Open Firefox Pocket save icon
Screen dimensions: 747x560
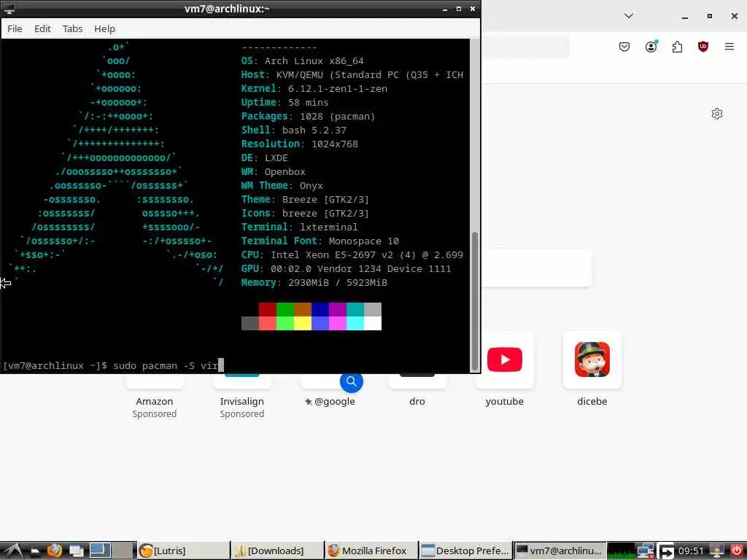click(x=624, y=47)
